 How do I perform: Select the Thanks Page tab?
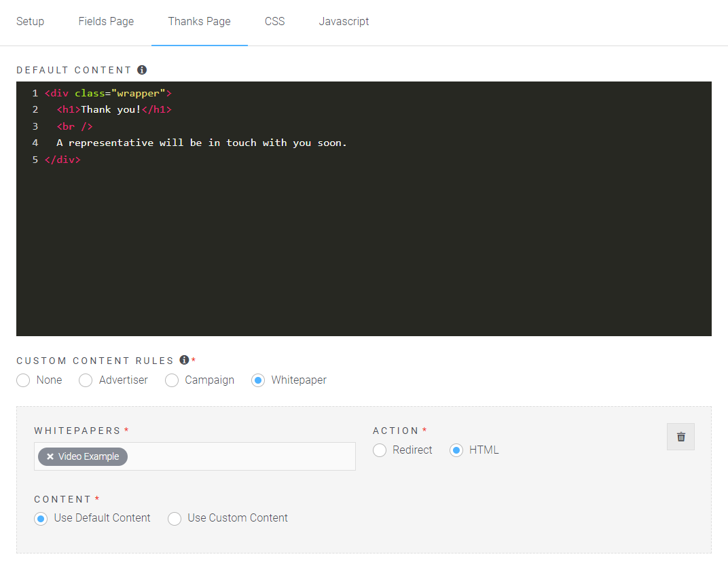(199, 21)
